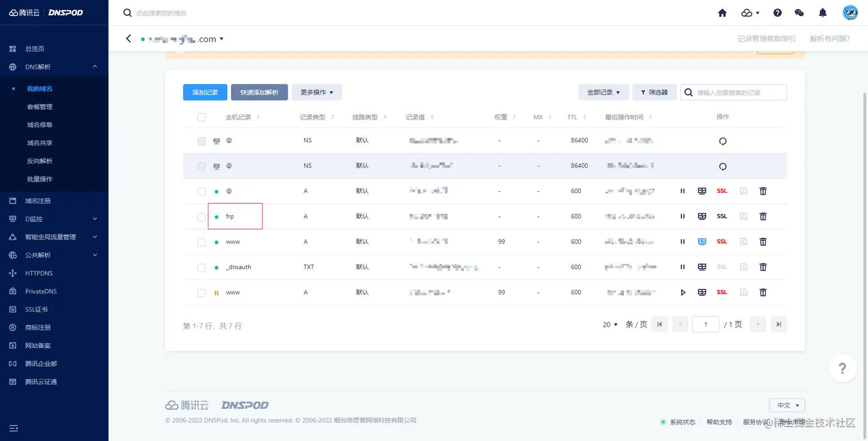Delete the paused www record
The height and width of the screenshot is (441, 868).
click(763, 292)
